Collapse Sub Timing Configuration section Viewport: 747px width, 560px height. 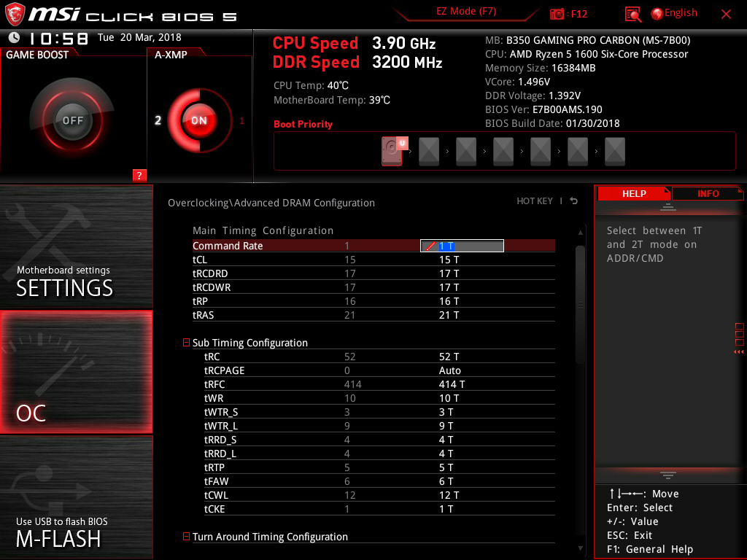click(186, 343)
